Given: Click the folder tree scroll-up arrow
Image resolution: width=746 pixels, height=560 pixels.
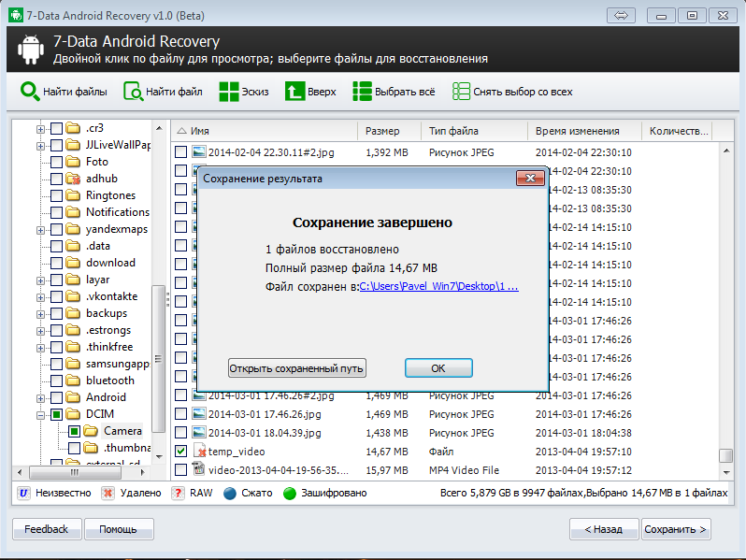Looking at the screenshot, I should tap(159, 128).
